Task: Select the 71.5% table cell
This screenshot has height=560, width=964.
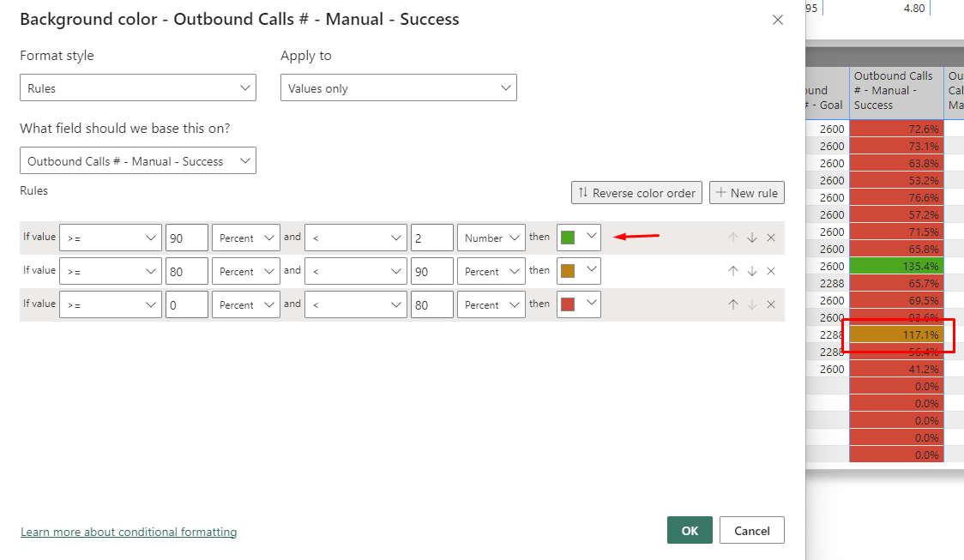Action: coord(896,232)
